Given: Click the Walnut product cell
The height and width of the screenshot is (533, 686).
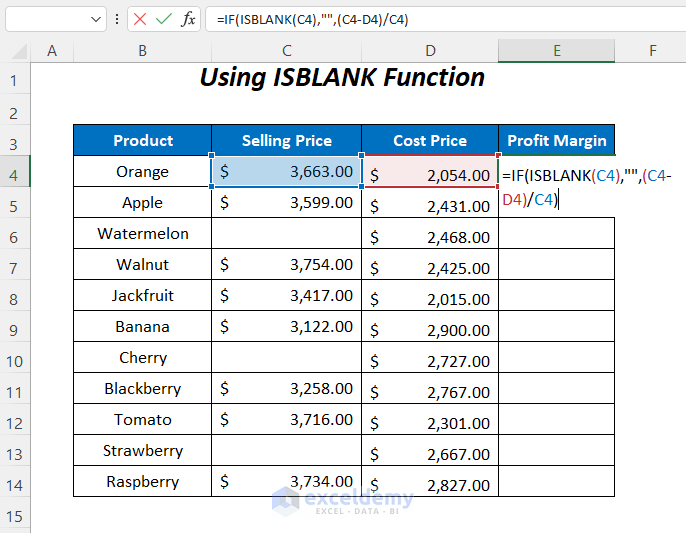Looking at the screenshot, I should 143,264.
